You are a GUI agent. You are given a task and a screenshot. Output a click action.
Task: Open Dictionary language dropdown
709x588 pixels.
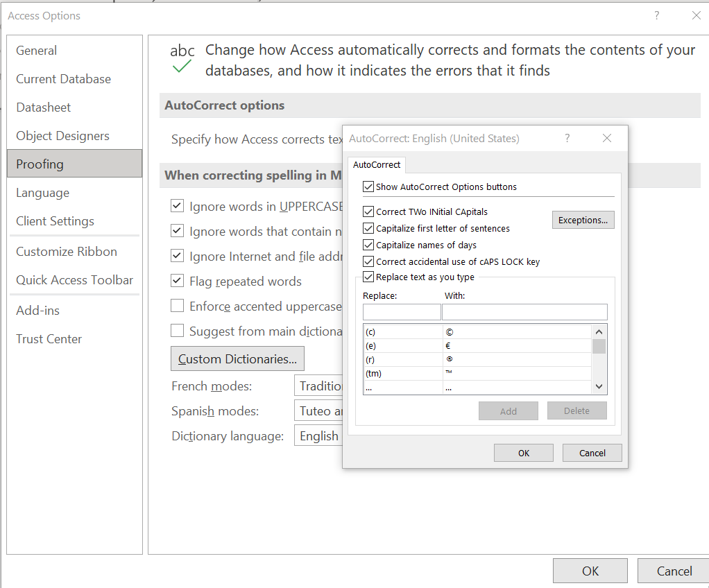318,435
